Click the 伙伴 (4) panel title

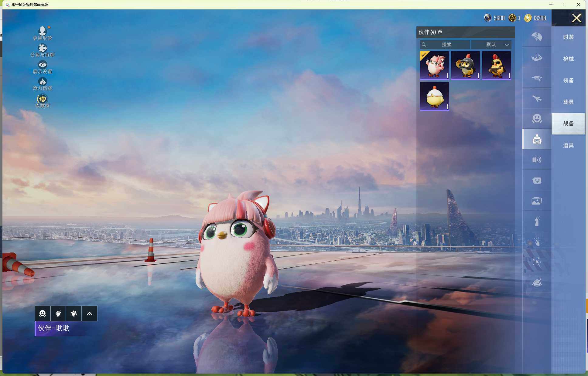click(427, 32)
